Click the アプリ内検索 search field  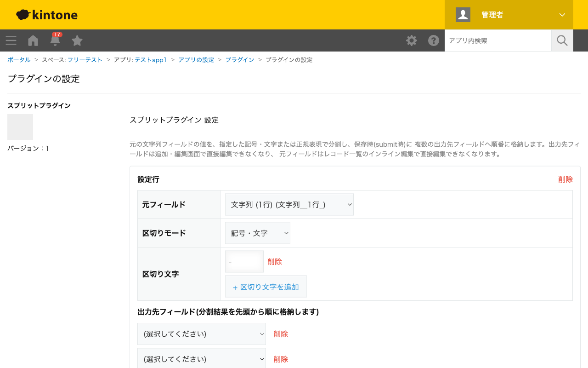tap(498, 40)
